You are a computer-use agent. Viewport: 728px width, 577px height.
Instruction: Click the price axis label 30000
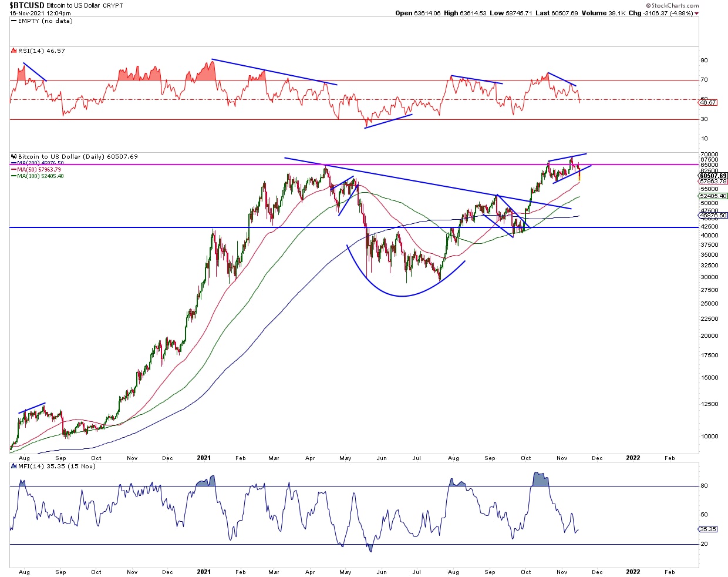point(709,277)
